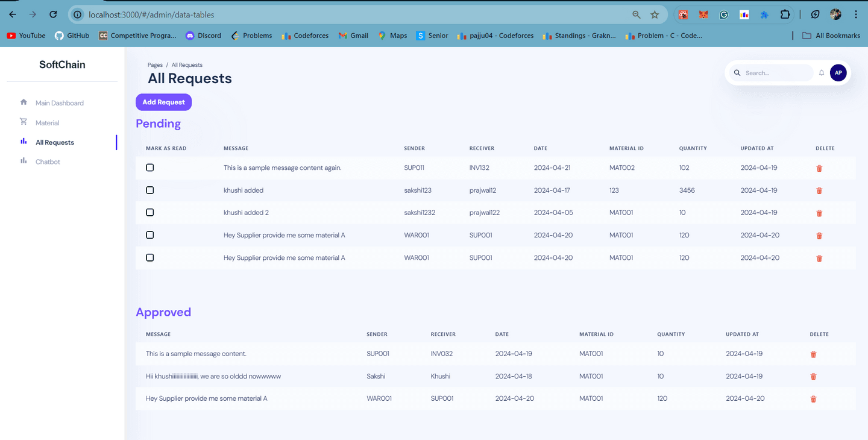This screenshot has width=868, height=440.
Task: Bookmark this page with the star
Action: click(x=655, y=14)
